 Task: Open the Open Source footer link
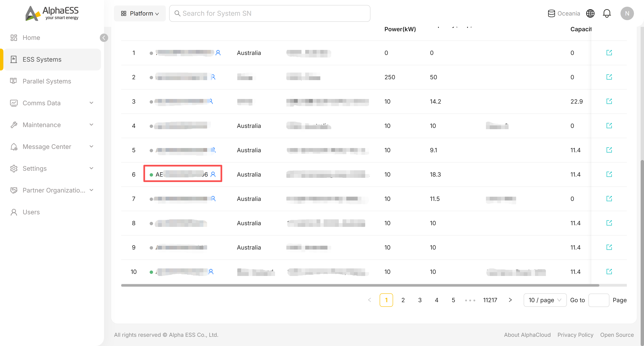(x=617, y=335)
